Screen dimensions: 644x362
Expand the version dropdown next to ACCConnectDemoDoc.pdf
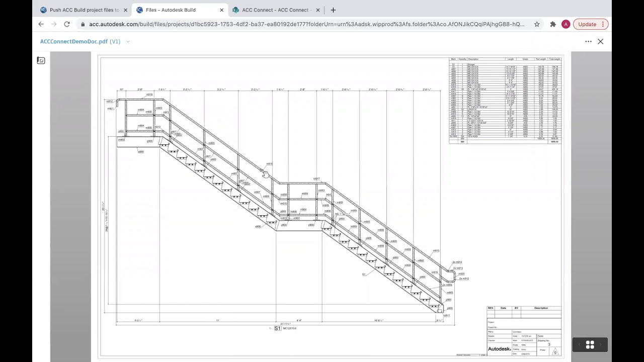click(x=128, y=41)
